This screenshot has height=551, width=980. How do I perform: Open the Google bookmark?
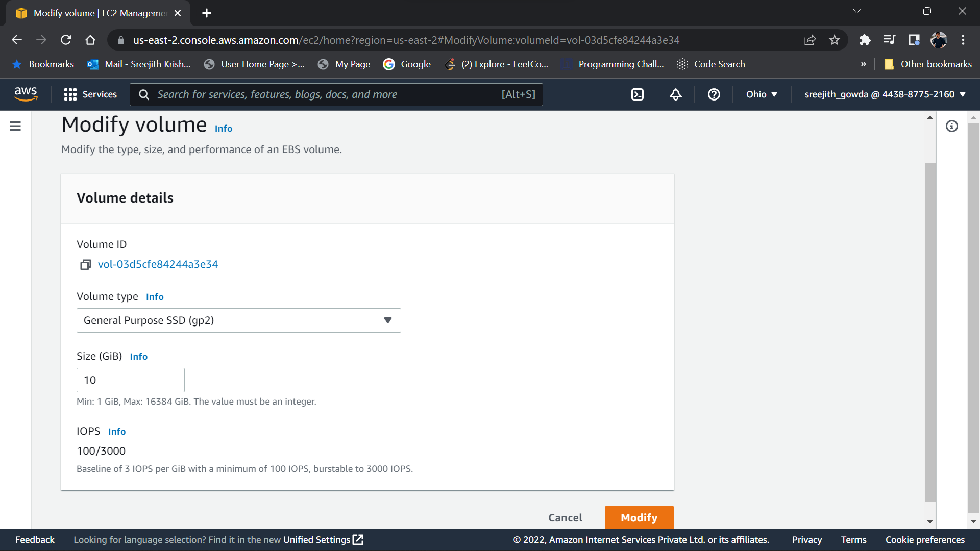[x=407, y=64]
